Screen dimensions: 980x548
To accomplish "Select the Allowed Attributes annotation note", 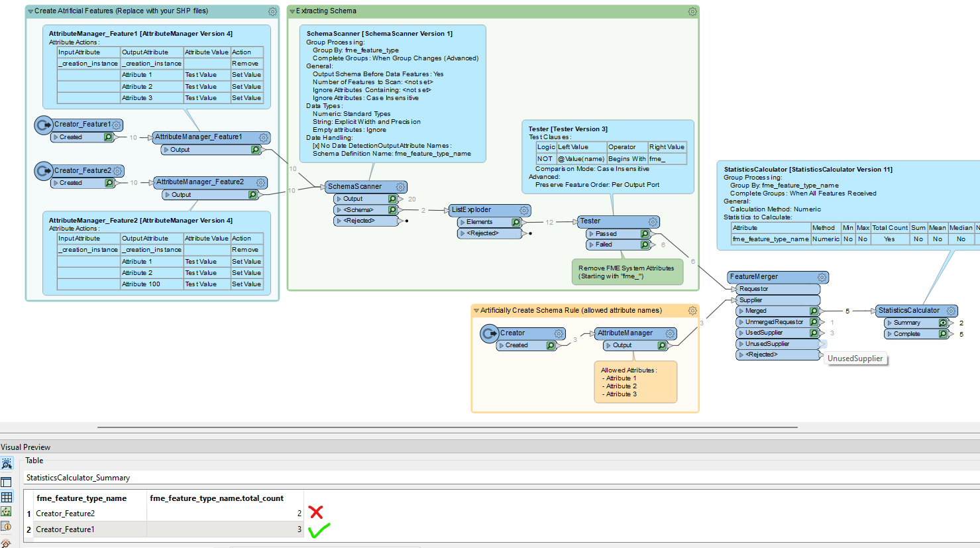I will [635, 382].
